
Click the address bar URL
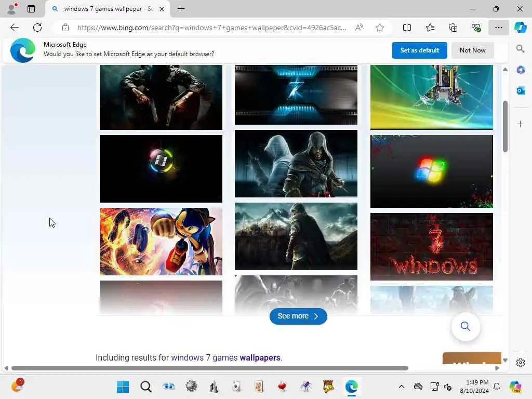pyautogui.click(x=212, y=28)
